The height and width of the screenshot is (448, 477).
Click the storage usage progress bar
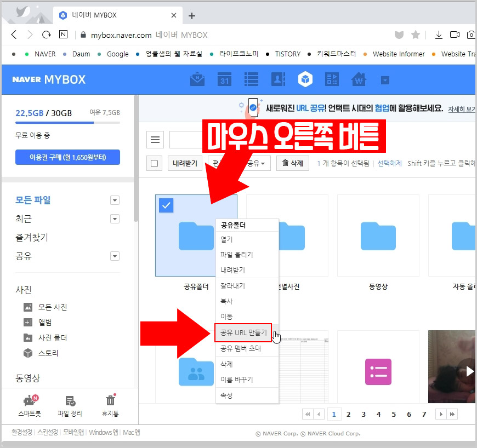tap(67, 123)
